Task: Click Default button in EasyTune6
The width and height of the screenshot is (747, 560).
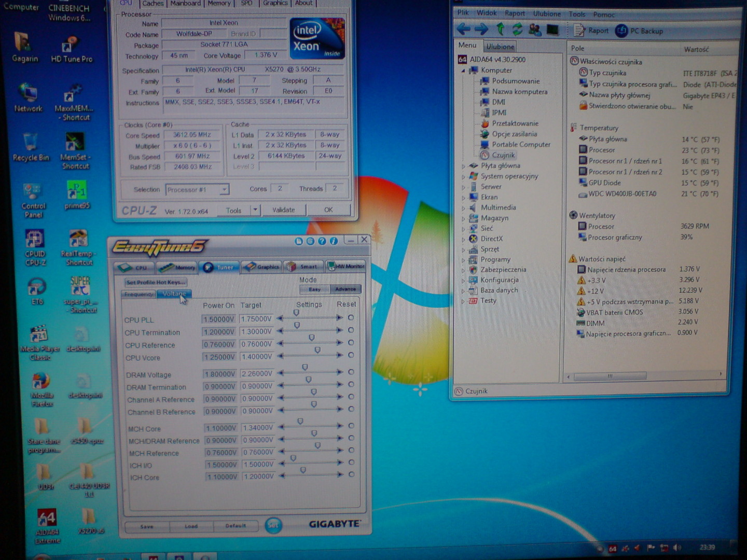Action: tap(236, 525)
